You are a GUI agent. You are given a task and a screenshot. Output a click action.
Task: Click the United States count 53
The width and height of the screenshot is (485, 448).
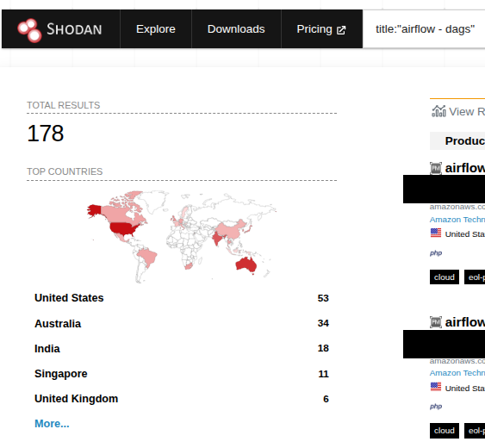[323, 298]
